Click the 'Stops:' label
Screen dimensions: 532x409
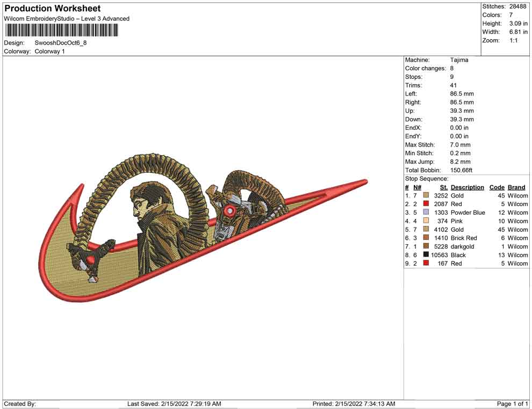click(x=414, y=77)
